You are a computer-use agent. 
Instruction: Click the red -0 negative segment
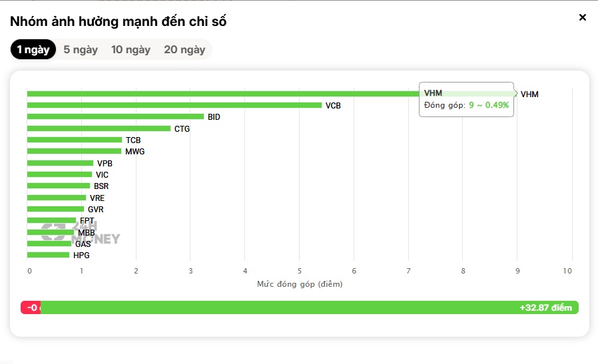tap(31, 307)
